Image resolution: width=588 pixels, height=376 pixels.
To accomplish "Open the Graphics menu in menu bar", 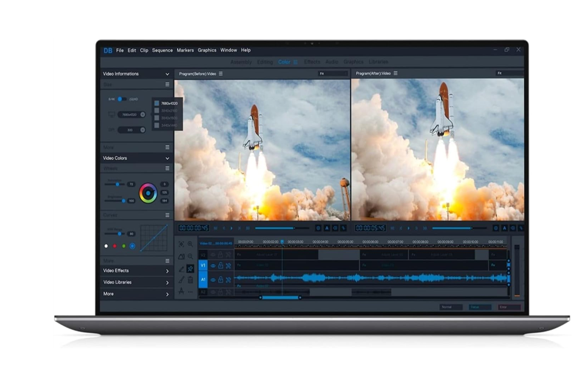I will (x=207, y=50).
